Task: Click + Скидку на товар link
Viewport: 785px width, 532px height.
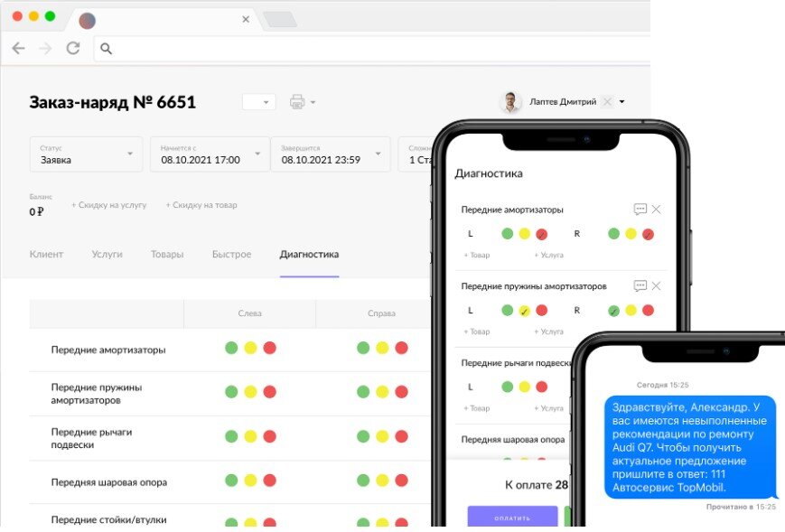Action: click(201, 205)
